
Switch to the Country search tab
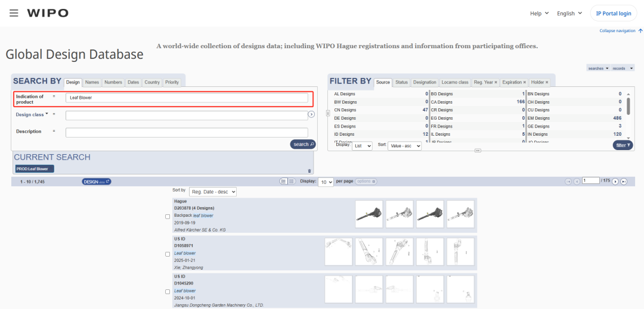pyautogui.click(x=152, y=82)
